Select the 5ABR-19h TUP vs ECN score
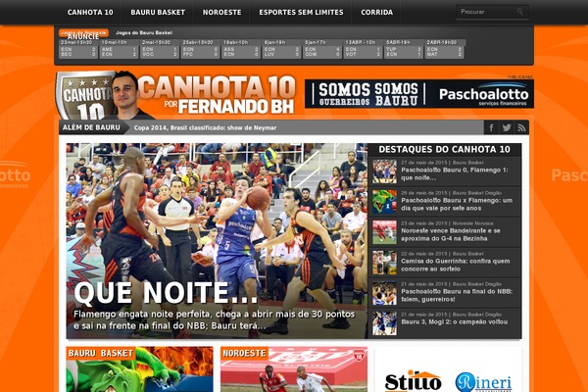The image size is (588, 392). [x=403, y=49]
